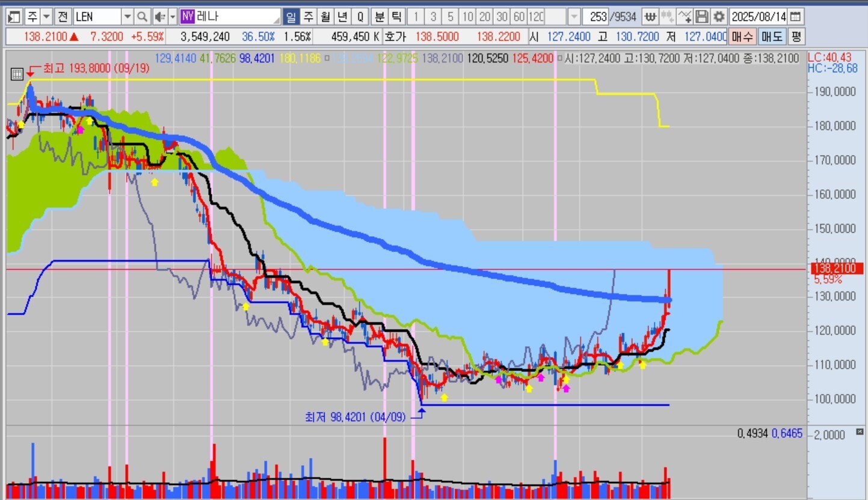The height and width of the screenshot is (500, 868).
Task: Click the 7.3200 price change value
Action: coord(106,37)
